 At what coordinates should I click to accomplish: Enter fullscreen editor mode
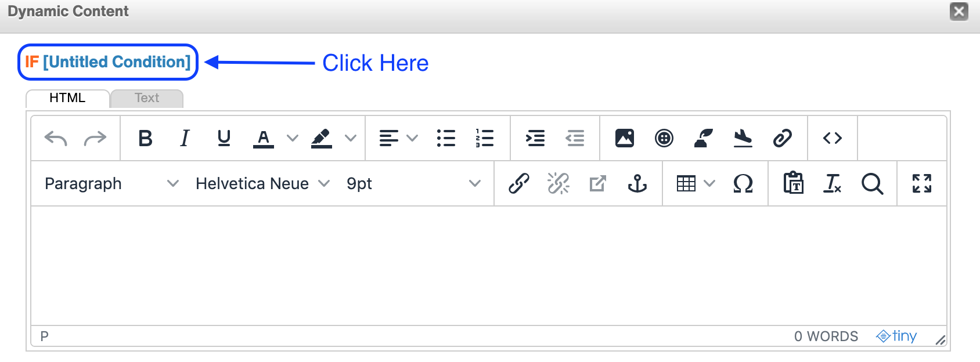[922, 184]
